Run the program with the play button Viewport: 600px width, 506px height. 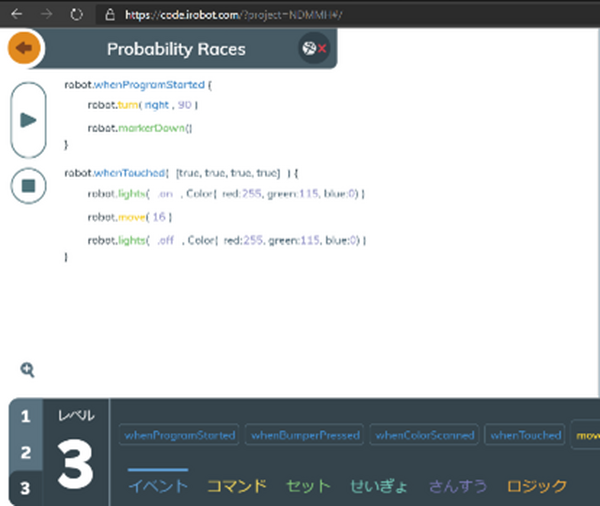point(28,120)
